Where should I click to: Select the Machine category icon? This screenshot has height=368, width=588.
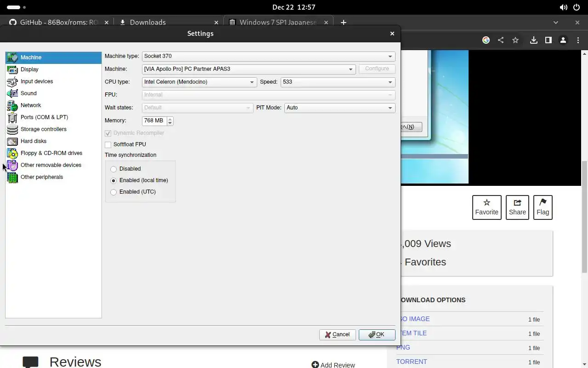(12, 57)
